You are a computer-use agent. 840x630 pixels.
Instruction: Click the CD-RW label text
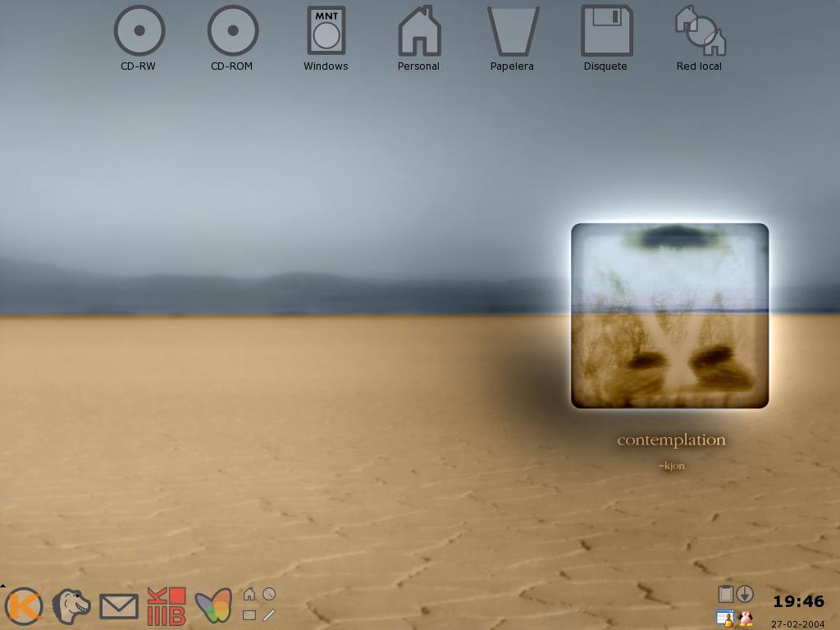[x=138, y=66]
